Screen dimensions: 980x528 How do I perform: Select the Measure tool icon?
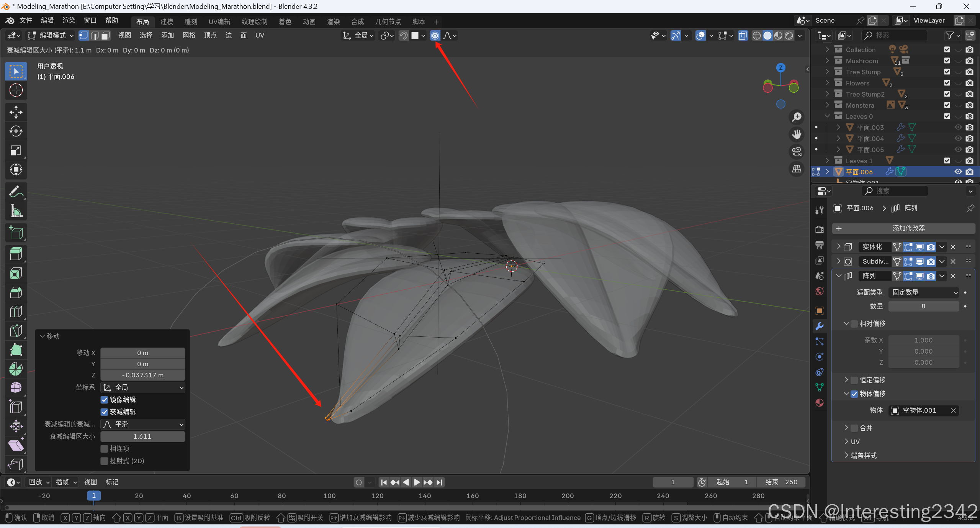16,211
